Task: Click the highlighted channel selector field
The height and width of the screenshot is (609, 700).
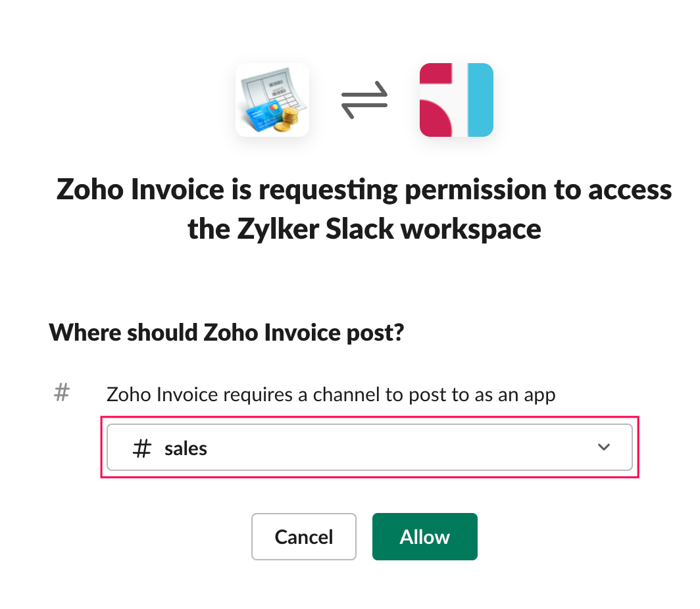Action: (x=369, y=447)
